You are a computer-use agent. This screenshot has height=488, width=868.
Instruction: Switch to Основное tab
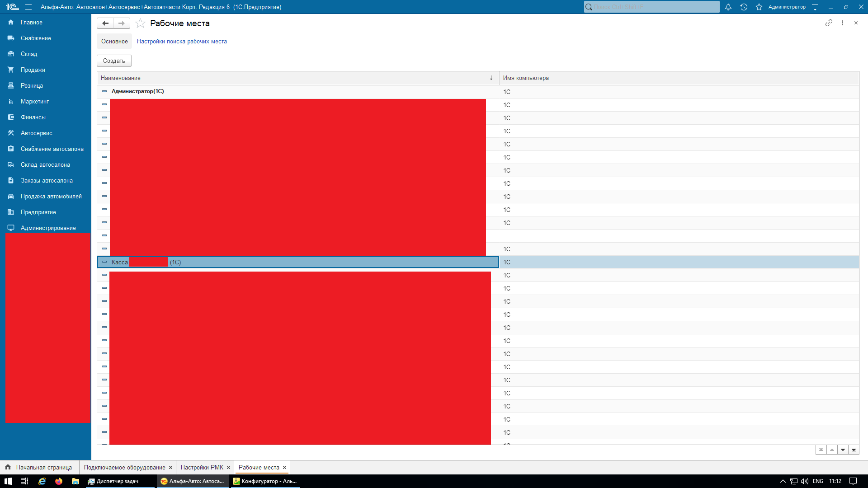[x=114, y=41]
